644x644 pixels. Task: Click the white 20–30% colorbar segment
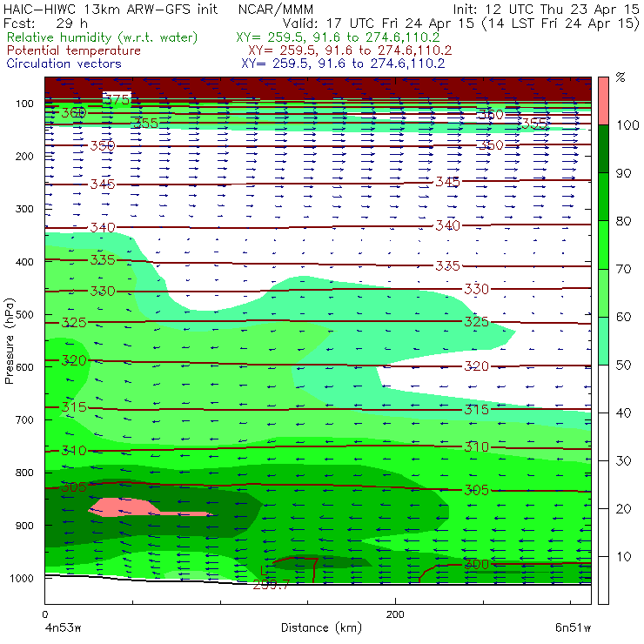pyautogui.click(x=603, y=485)
